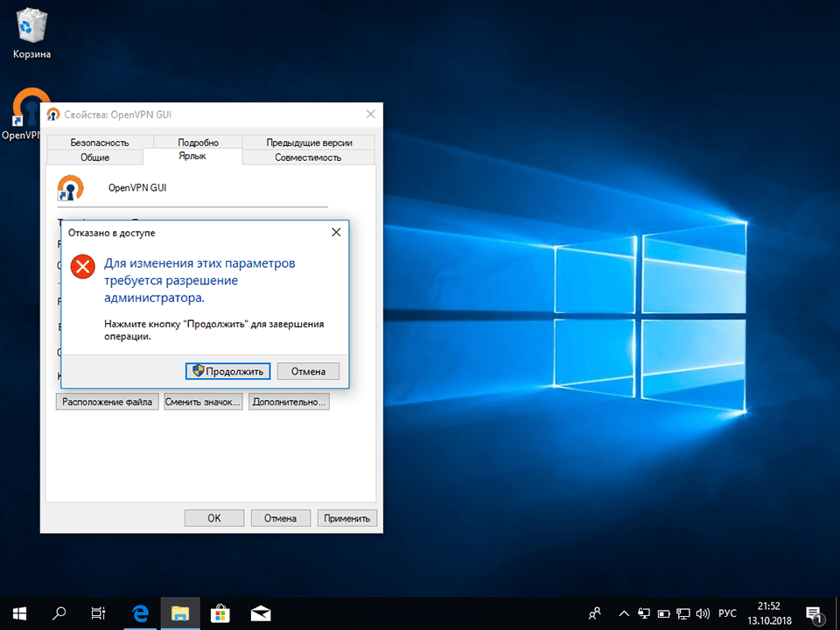Switch to the Безопасность tab
The image size is (840, 630).
click(x=100, y=143)
